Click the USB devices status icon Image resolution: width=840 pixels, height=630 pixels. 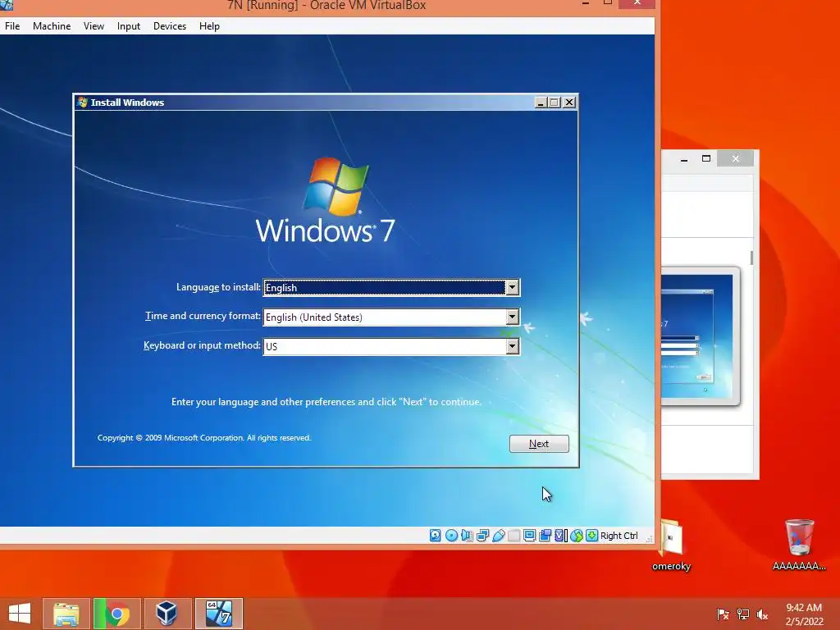[498, 535]
